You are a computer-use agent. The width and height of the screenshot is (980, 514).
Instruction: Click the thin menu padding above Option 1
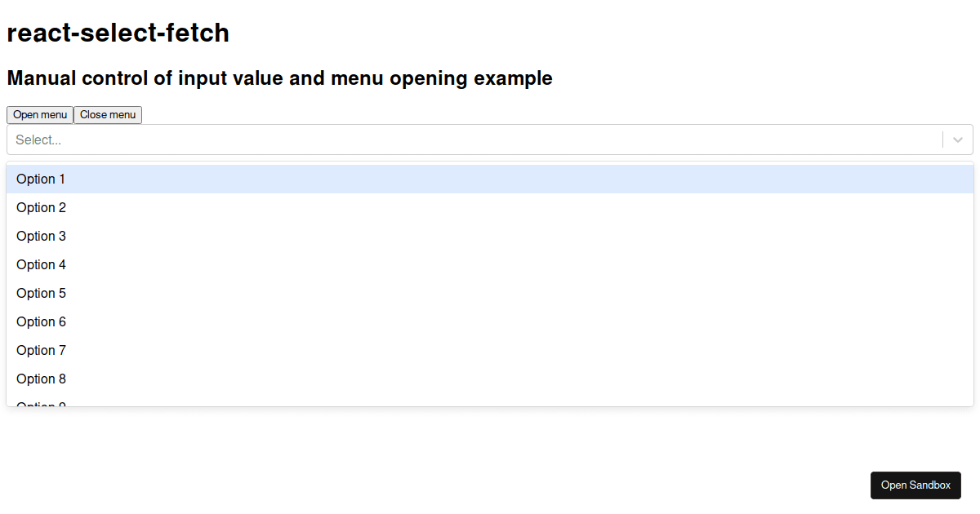[490, 163]
